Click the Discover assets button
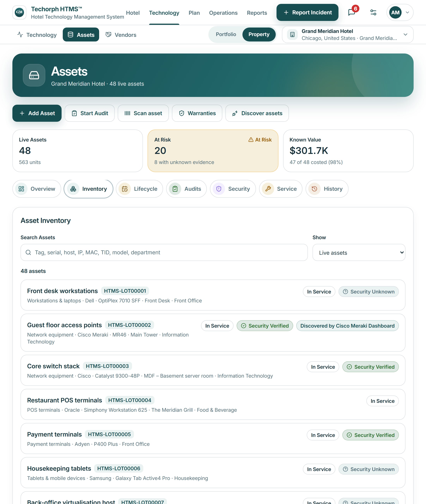This screenshot has height=504, width=426. 257,113
